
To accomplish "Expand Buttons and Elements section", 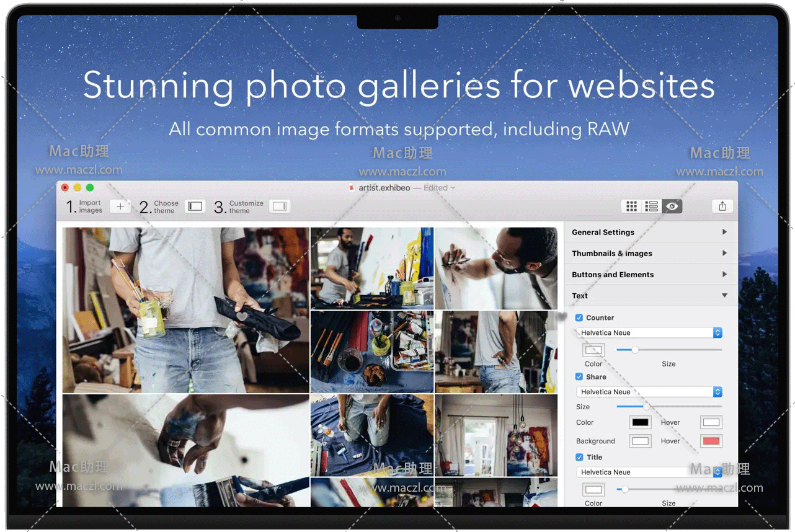I will pyautogui.click(x=651, y=274).
